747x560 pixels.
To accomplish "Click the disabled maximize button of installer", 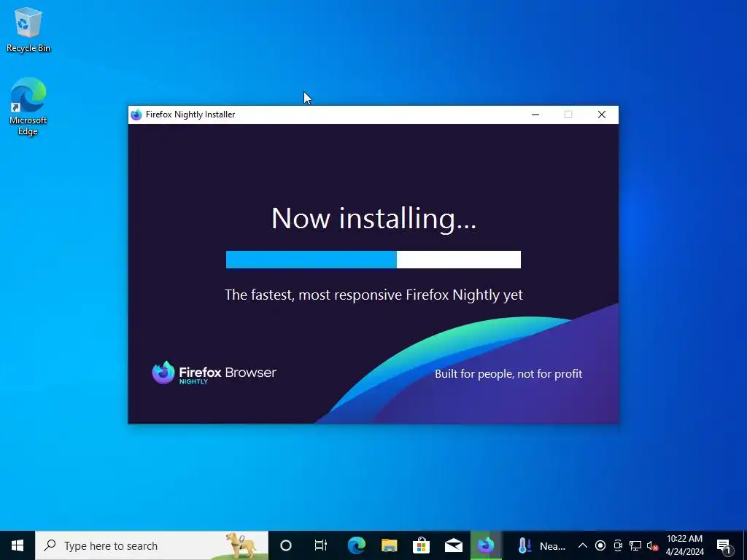I will pyautogui.click(x=568, y=114).
